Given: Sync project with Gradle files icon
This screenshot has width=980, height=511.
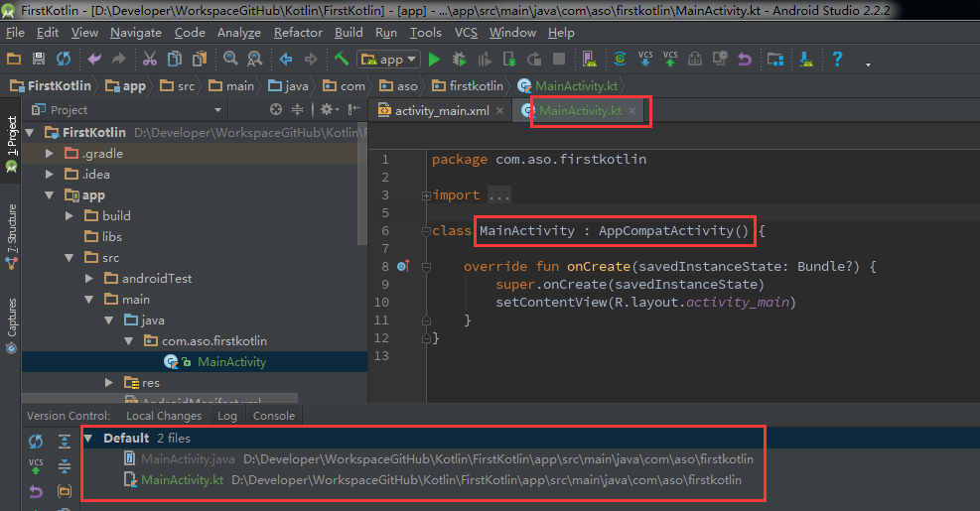Looking at the screenshot, I should pos(620,60).
